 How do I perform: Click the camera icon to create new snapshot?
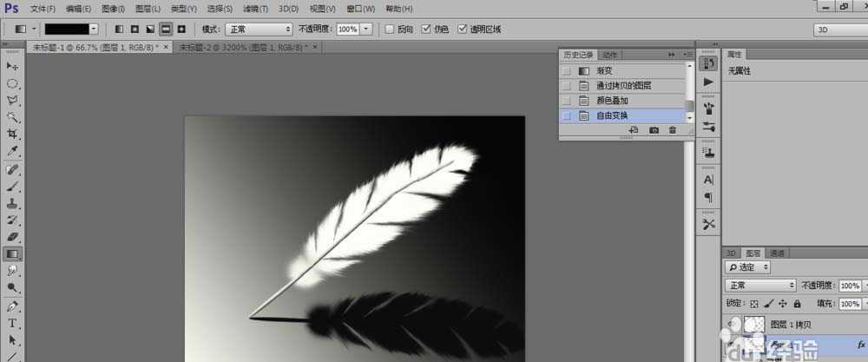pos(654,129)
